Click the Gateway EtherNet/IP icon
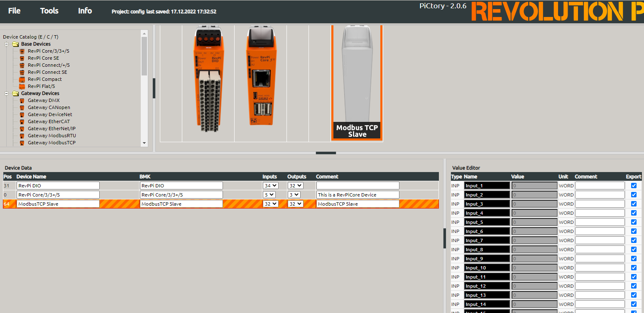 click(22, 129)
